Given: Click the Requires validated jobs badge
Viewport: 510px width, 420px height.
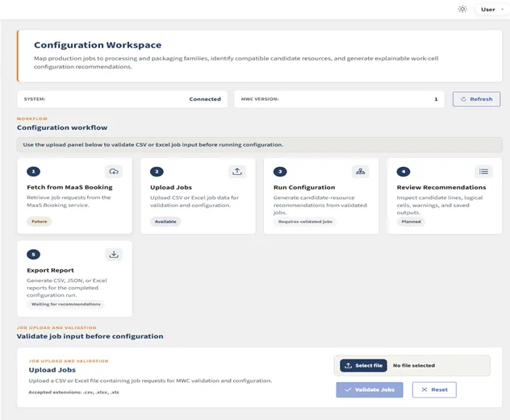Looking at the screenshot, I should pyautogui.click(x=305, y=222).
